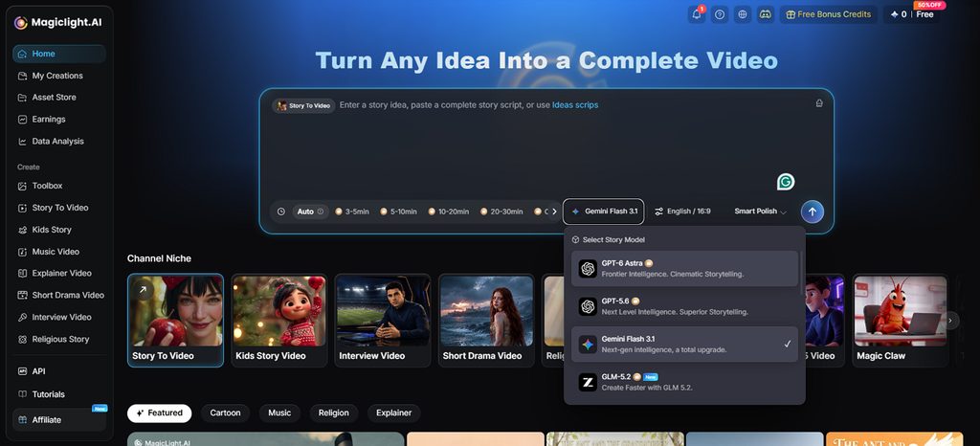The image size is (980, 446).
Task: Show next Channel Niche cards with the arrow
Action: pos(950,321)
